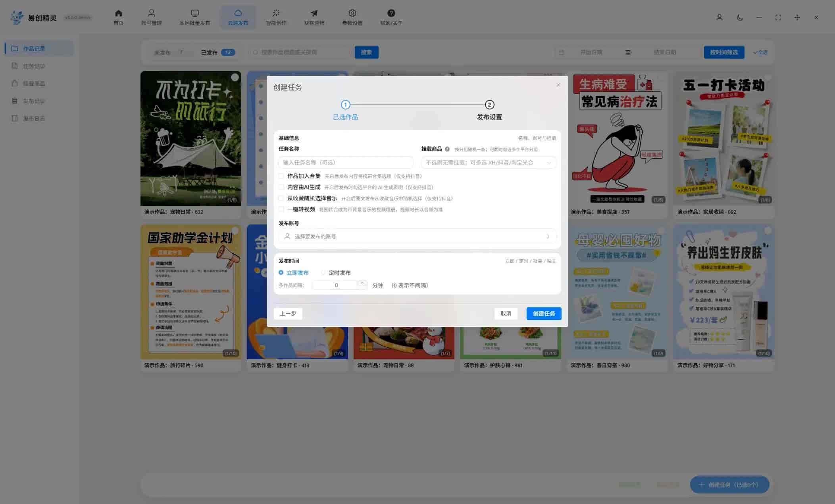Go to step 2 发布设置
835x504 pixels.
489,110
